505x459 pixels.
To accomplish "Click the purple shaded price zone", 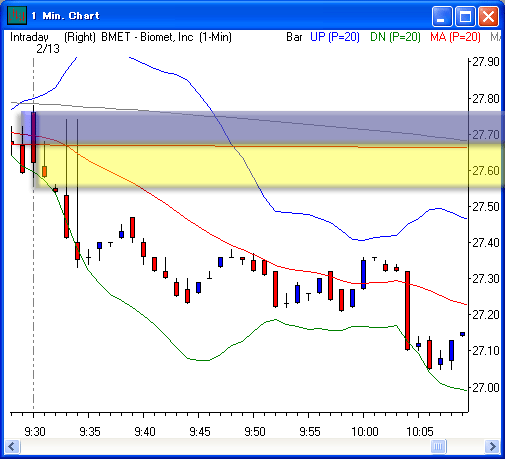I will coord(263,128).
